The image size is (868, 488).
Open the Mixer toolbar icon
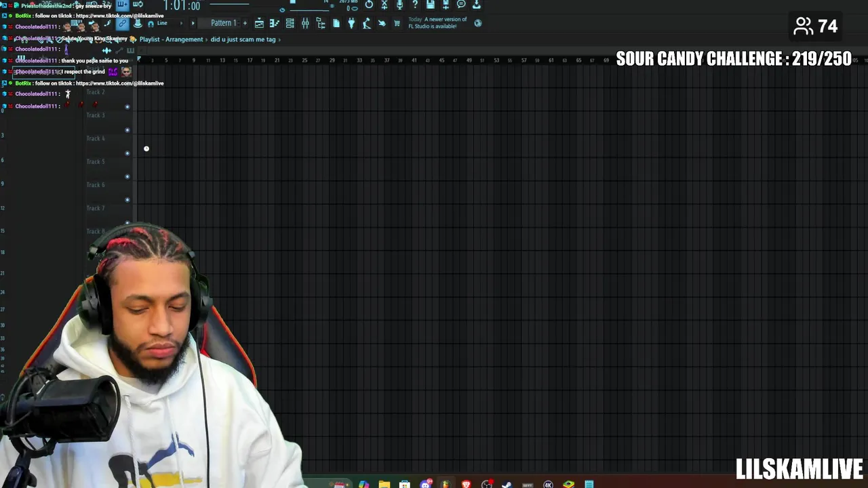click(x=305, y=23)
